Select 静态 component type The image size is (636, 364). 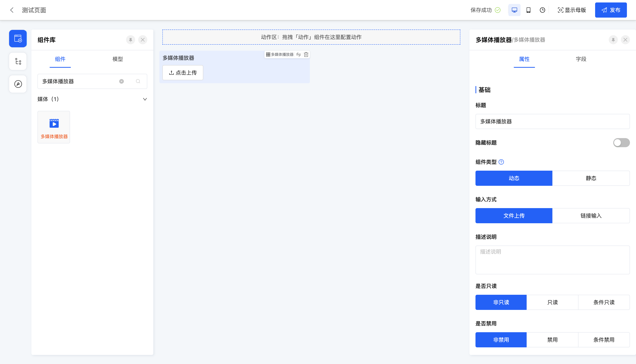pyautogui.click(x=591, y=178)
